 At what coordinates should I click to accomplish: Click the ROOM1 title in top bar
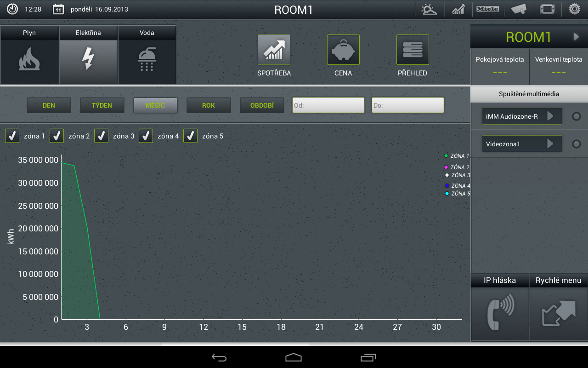click(294, 10)
